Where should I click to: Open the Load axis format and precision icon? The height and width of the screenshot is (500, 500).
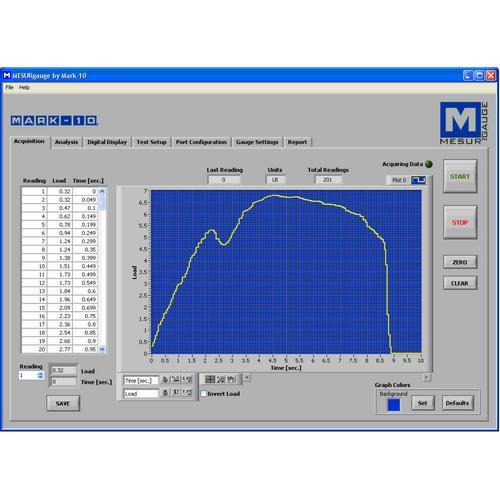pyautogui.click(x=187, y=393)
